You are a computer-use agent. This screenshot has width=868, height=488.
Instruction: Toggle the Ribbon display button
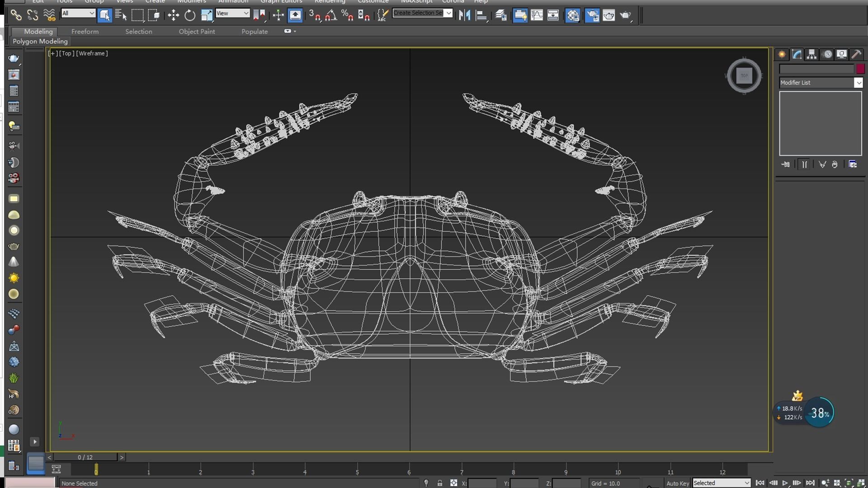pyautogui.click(x=520, y=15)
